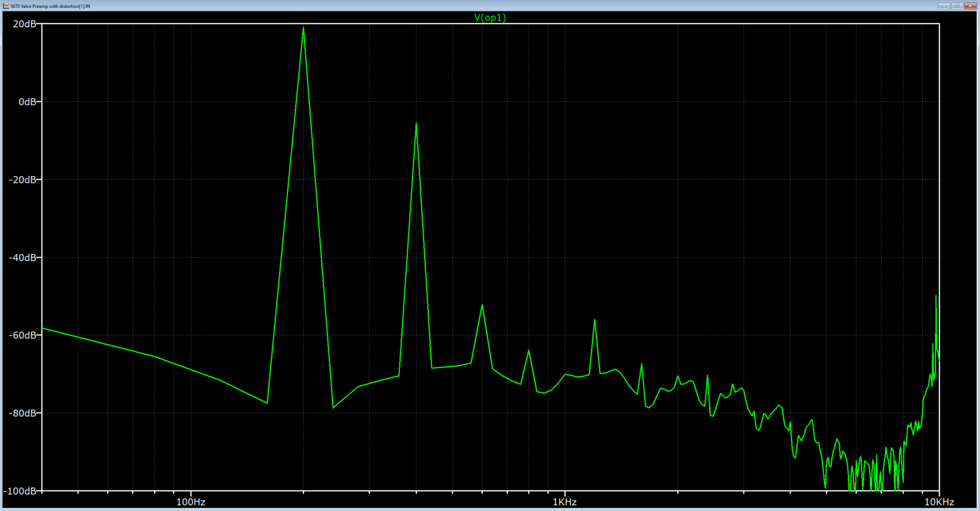Click the 1KHz frequency axis label
Screen dimensions: 980x511
point(565,502)
